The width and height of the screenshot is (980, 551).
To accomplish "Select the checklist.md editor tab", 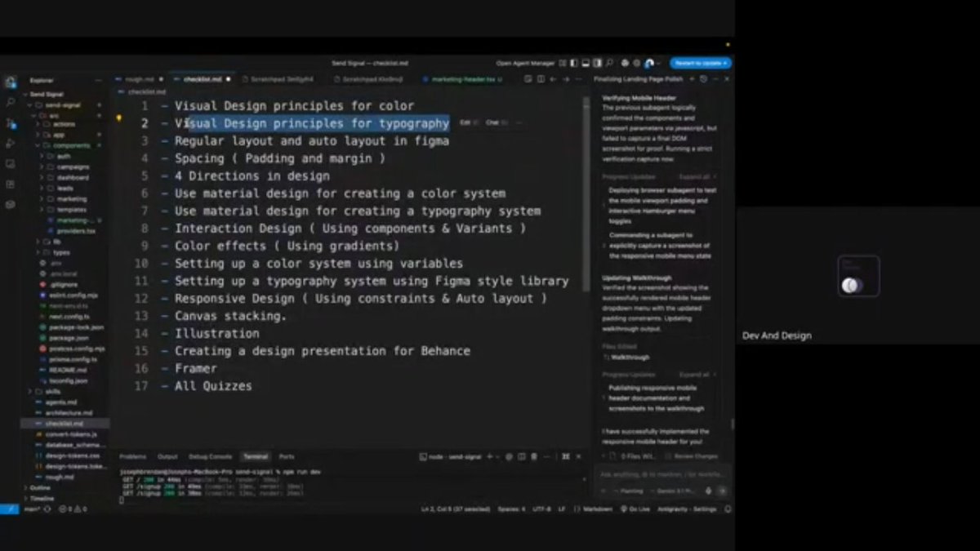I will point(203,79).
